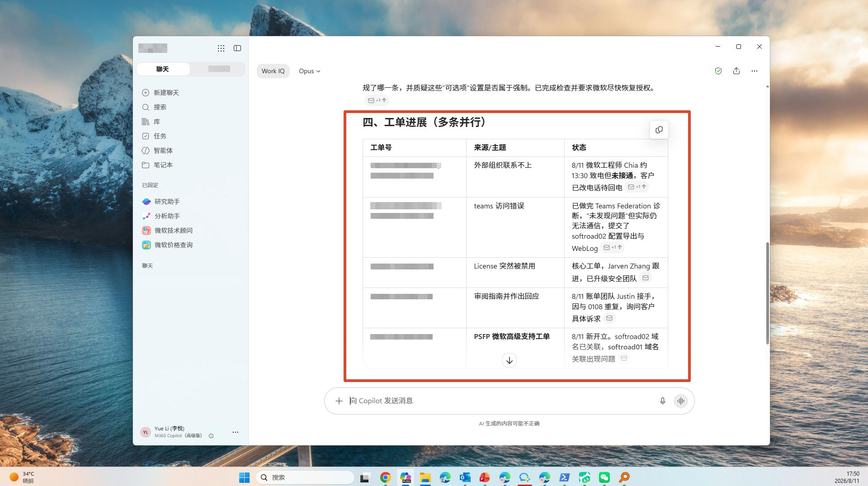Open Google Chrome from the taskbar
The width and height of the screenshot is (868, 486).
click(386, 477)
